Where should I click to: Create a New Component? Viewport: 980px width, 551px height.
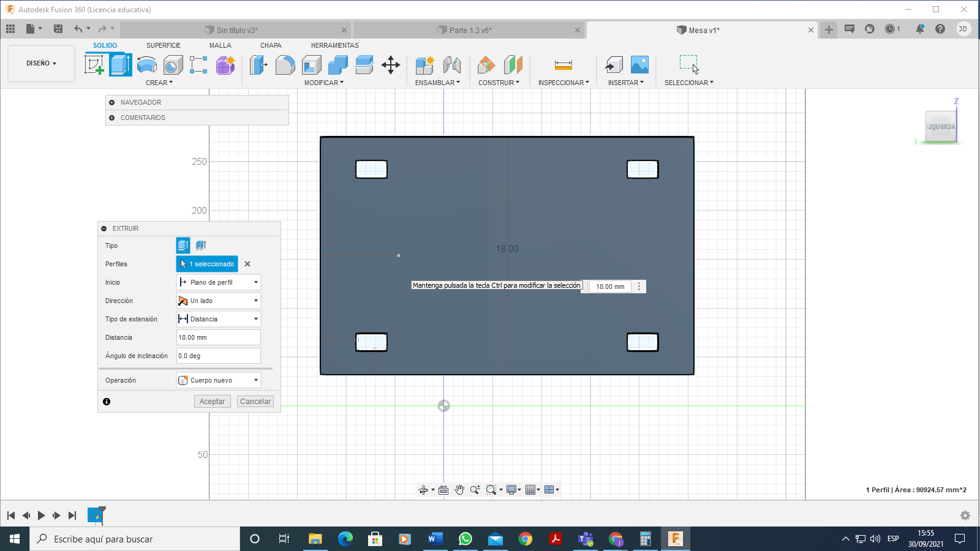tap(424, 64)
